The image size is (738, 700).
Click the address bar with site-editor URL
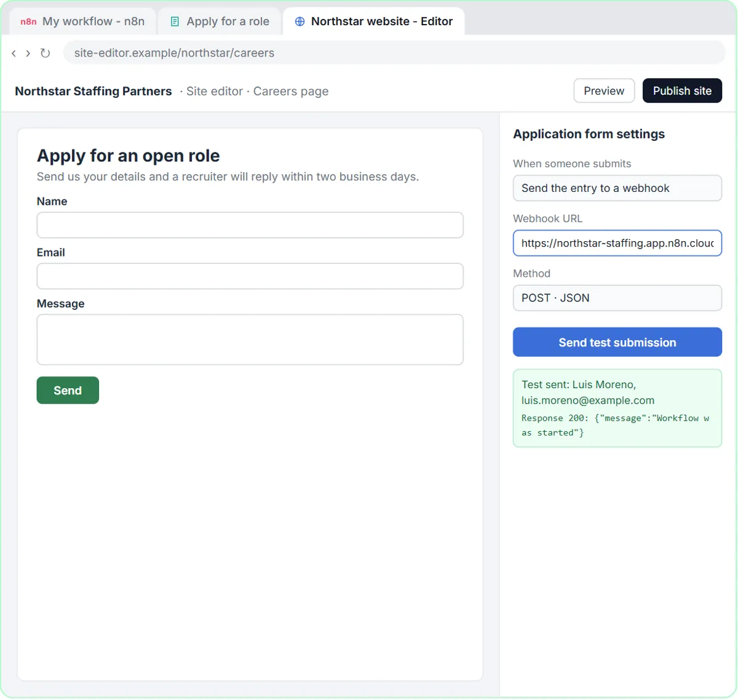coord(394,53)
